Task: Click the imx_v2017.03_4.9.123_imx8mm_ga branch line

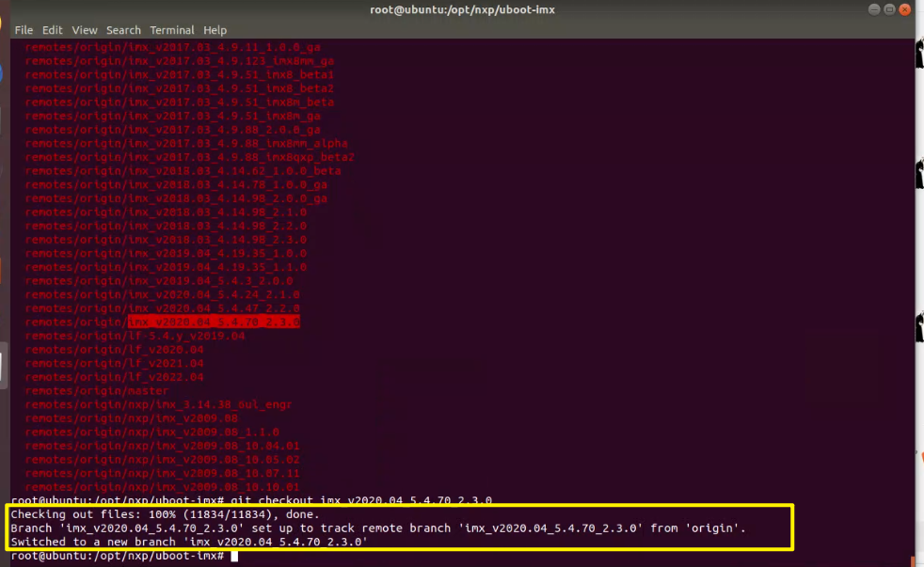Action: (180, 60)
